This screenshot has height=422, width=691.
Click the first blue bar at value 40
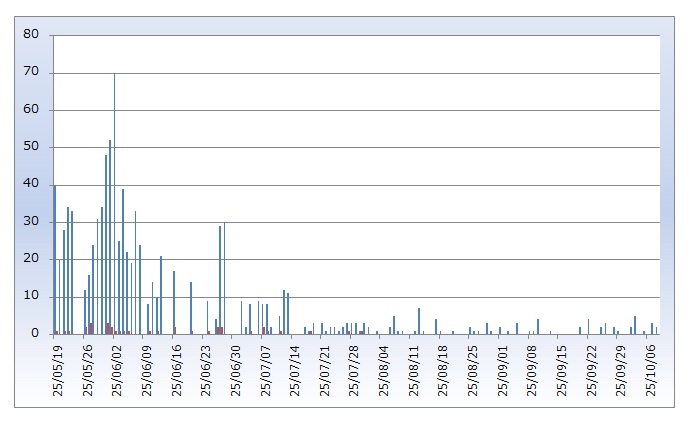(54, 260)
